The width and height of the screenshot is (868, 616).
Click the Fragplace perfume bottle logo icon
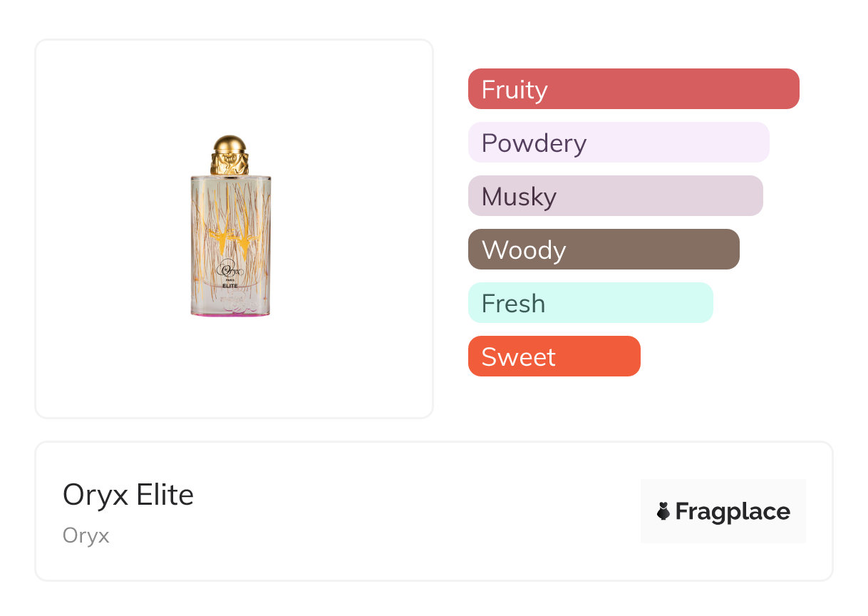coord(663,511)
